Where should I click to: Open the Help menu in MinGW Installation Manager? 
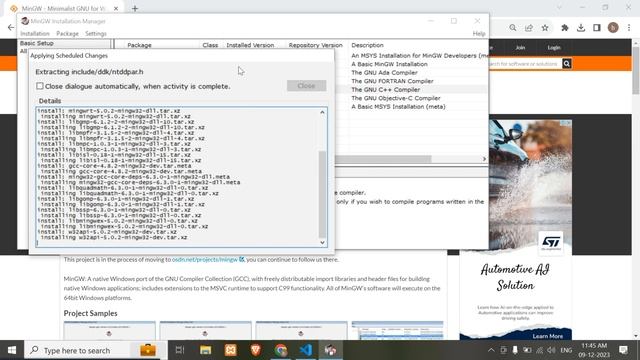click(479, 33)
